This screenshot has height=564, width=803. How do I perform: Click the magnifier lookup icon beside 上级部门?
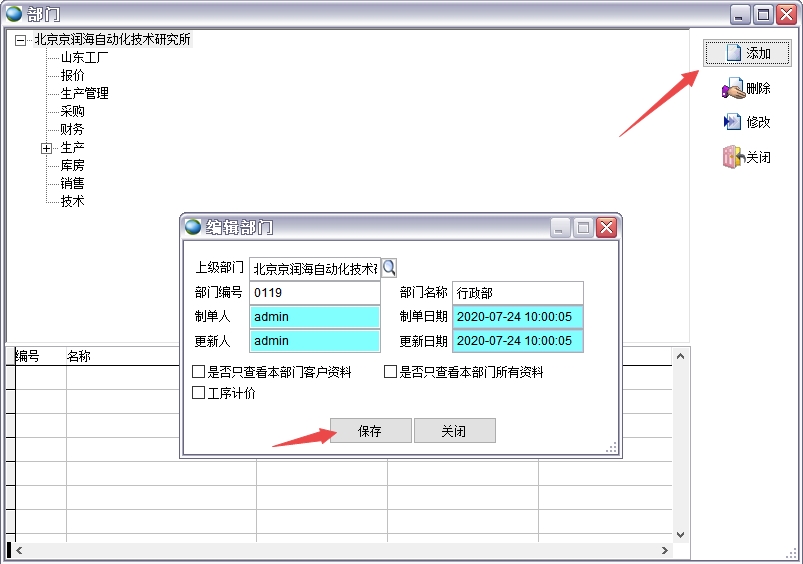[390, 267]
